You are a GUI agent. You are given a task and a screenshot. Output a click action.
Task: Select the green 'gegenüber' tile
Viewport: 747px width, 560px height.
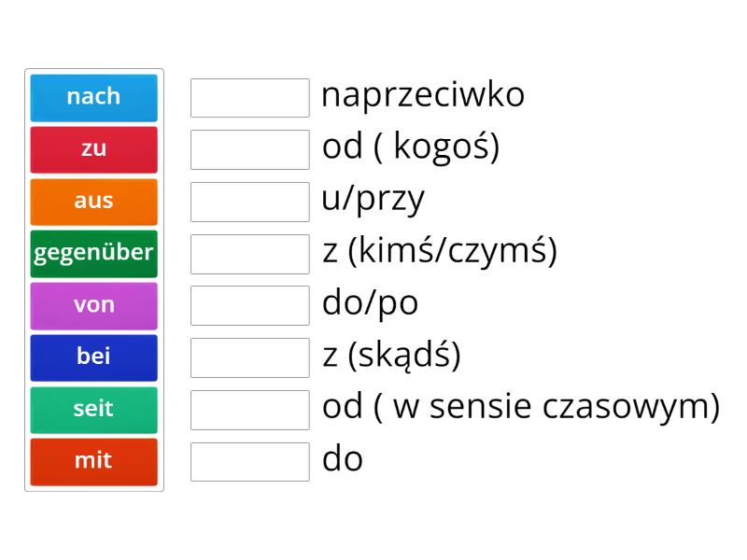click(93, 253)
